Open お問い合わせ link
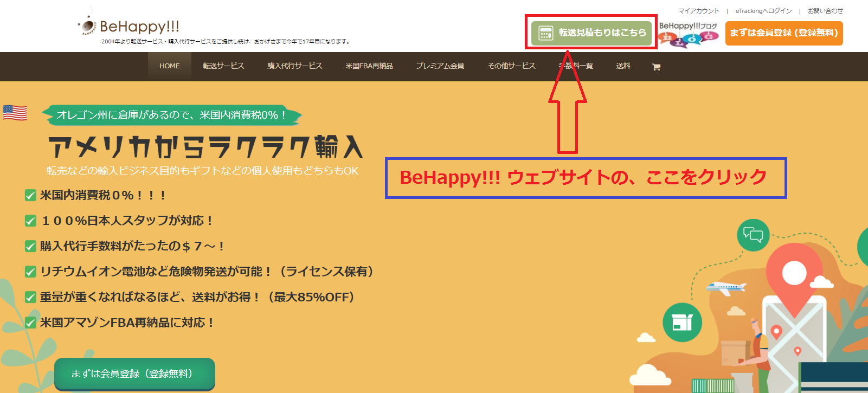Image resolution: width=868 pixels, height=393 pixels. tap(825, 11)
